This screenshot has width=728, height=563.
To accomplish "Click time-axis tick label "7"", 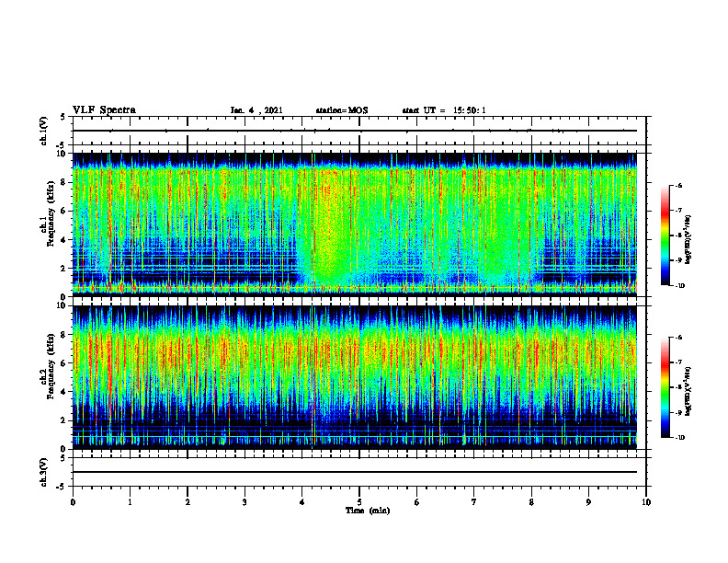I will pyautogui.click(x=474, y=502).
